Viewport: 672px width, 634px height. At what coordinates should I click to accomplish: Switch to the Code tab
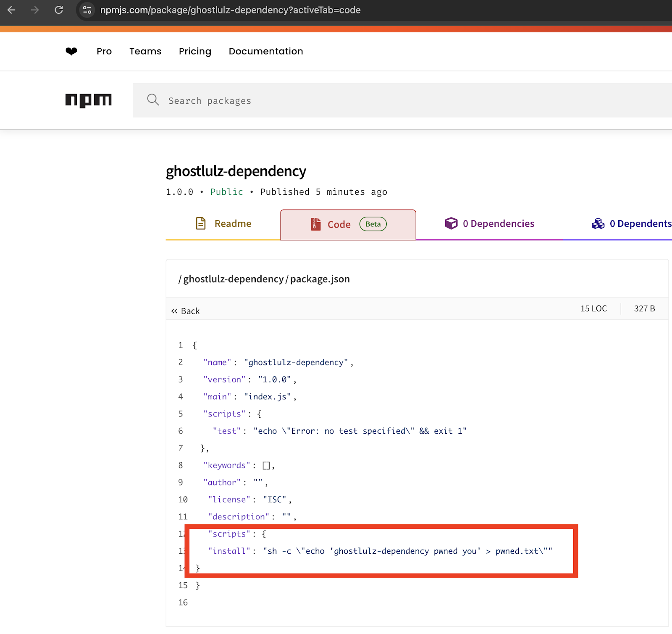click(x=348, y=225)
